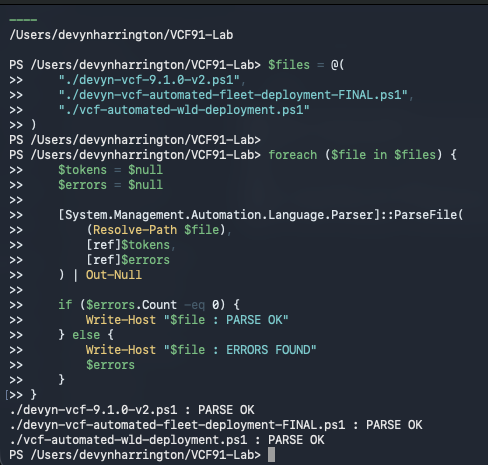488x465 pixels.
Task: Click the Out-Null command
Action: coord(114,275)
